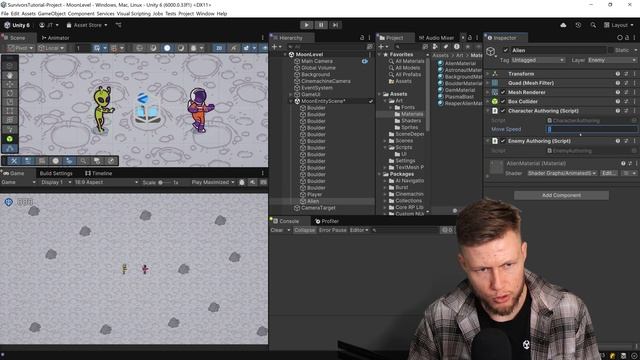
Task: Select the Transform tool in Scene toolbar
Action: pyautogui.click(x=9, y=120)
